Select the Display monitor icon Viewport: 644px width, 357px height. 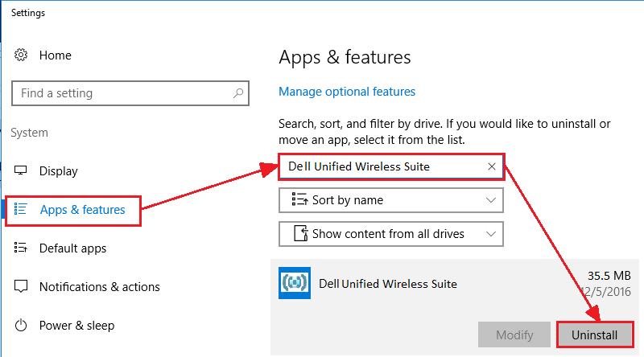[21, 170]
